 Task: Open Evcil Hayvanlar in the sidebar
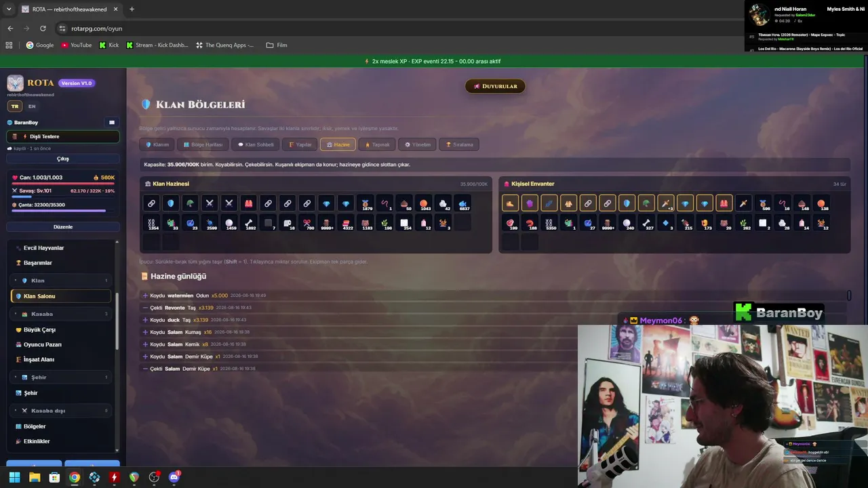(x=61, y=248)
